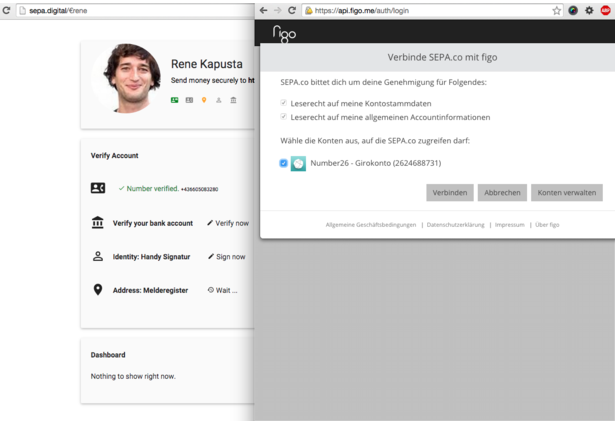Click the small bank icon under profile
This screenshot has height=424, width=615.
[x=233, y=100]
